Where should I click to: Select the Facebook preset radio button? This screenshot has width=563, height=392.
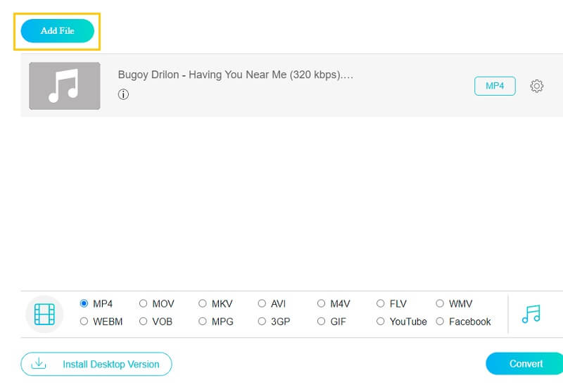tap(441, 322)
